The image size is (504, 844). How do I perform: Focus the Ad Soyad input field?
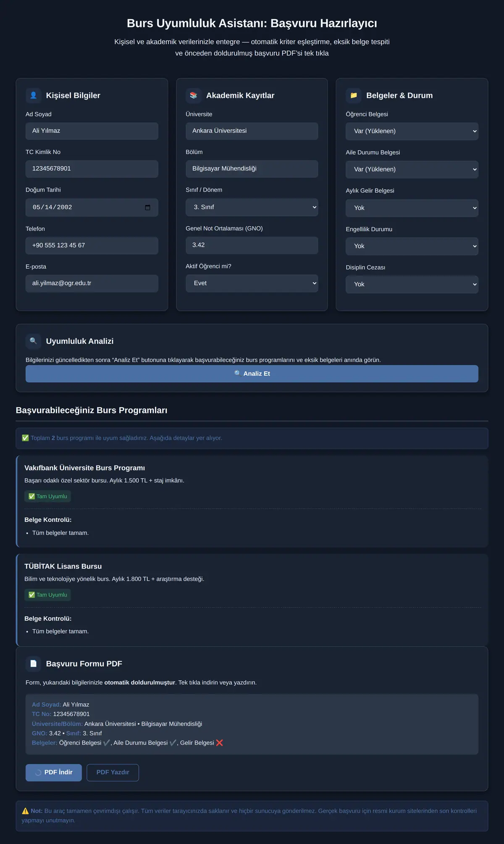click(92, 131)
